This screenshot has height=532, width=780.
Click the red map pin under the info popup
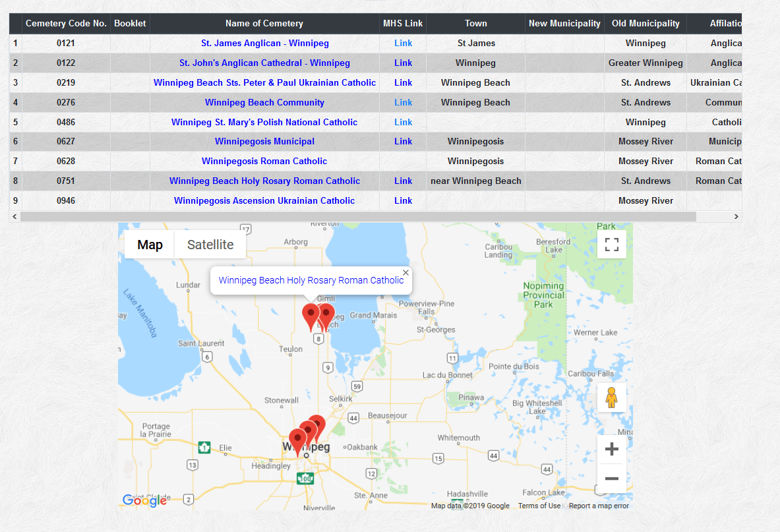click(x=311, y=316)
